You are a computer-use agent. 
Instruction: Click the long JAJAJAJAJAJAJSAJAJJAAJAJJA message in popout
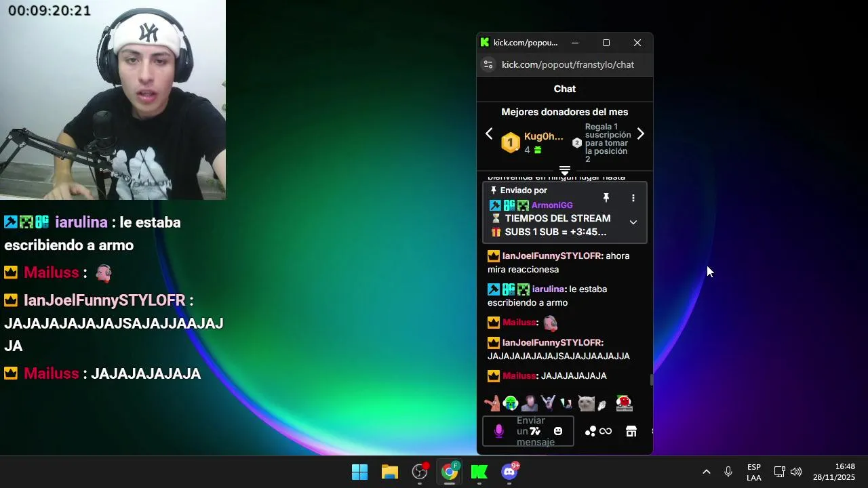[x=559, y=356]
